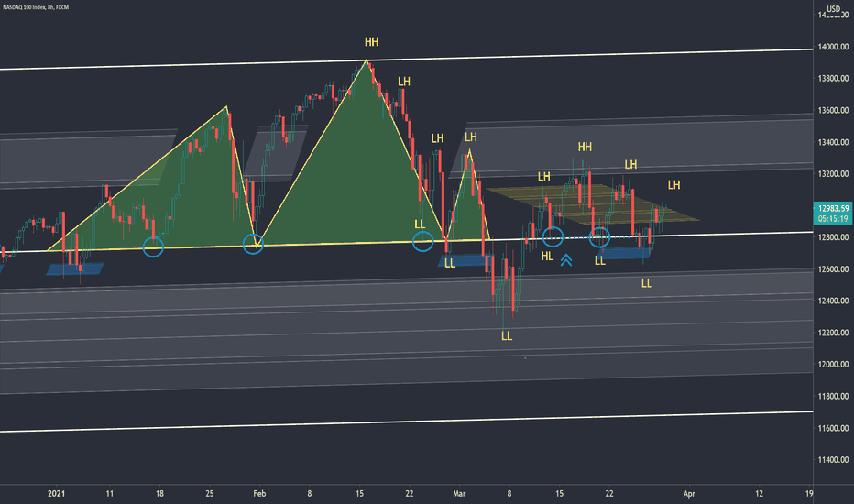854x504 pixels.
Task: Click the 13800.00 price axis label
Action: coord(833,79)
